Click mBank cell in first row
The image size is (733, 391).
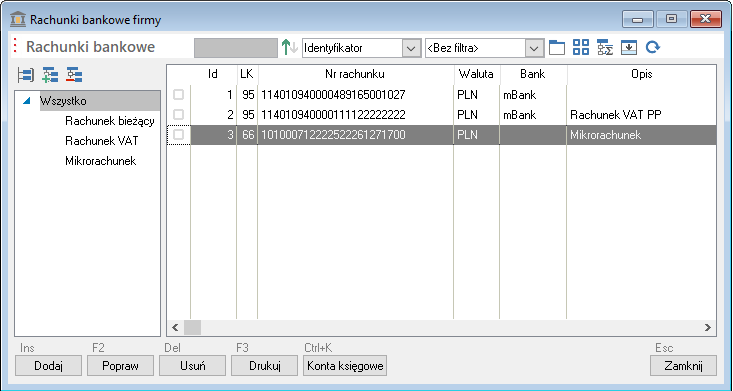coord(533,95)
